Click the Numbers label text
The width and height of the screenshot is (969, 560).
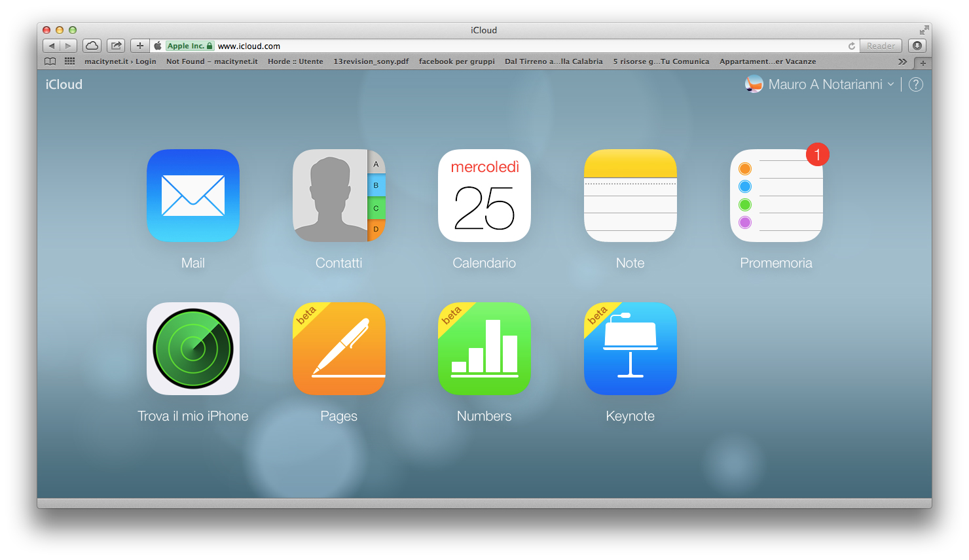(484, 416)
